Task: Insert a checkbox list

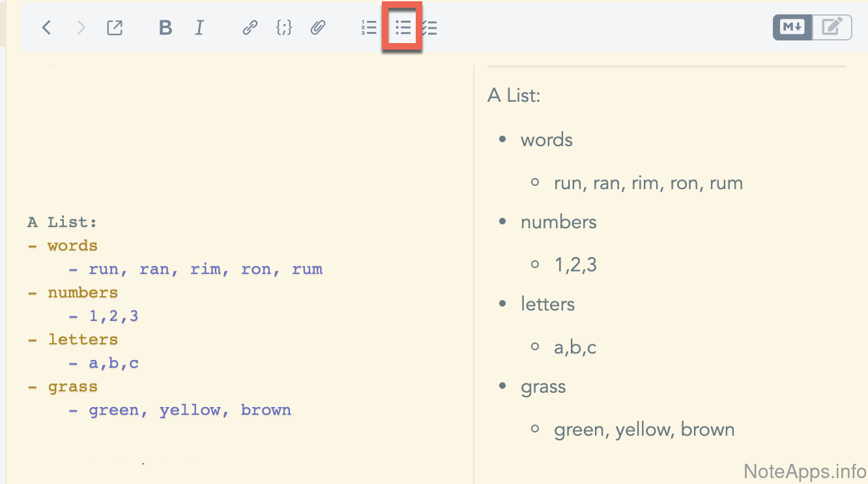Action: click(430, 27)
